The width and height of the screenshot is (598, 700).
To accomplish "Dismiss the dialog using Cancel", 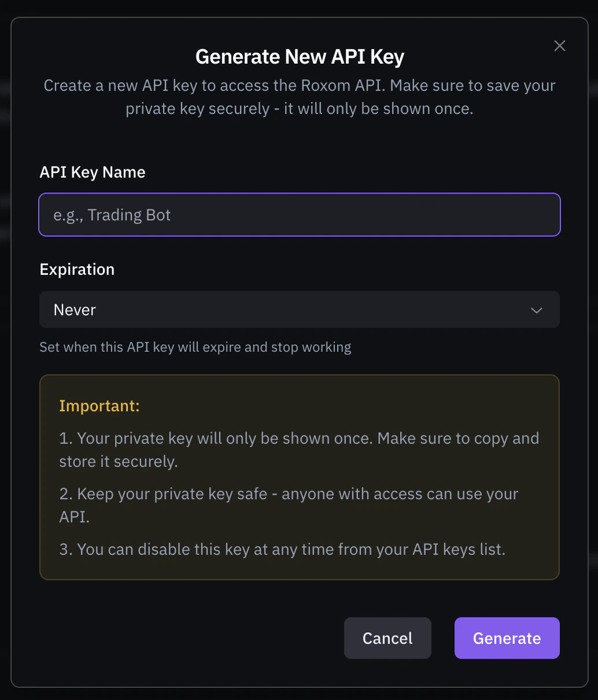I will coord(387,638).
